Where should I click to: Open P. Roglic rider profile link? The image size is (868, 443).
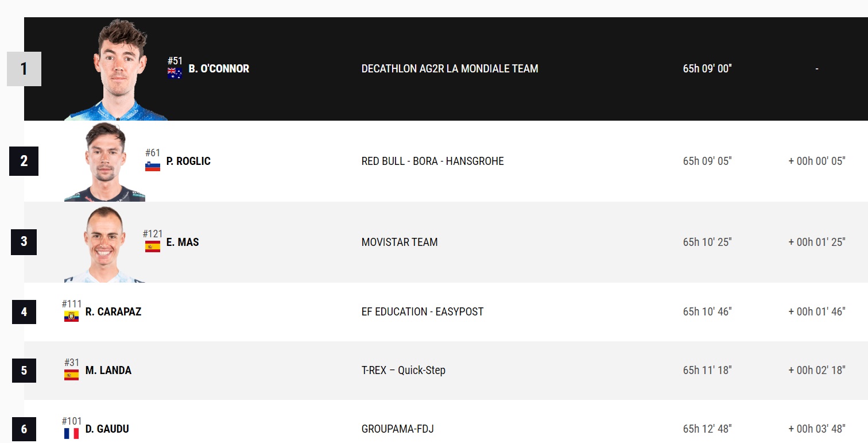pos(188,161)
